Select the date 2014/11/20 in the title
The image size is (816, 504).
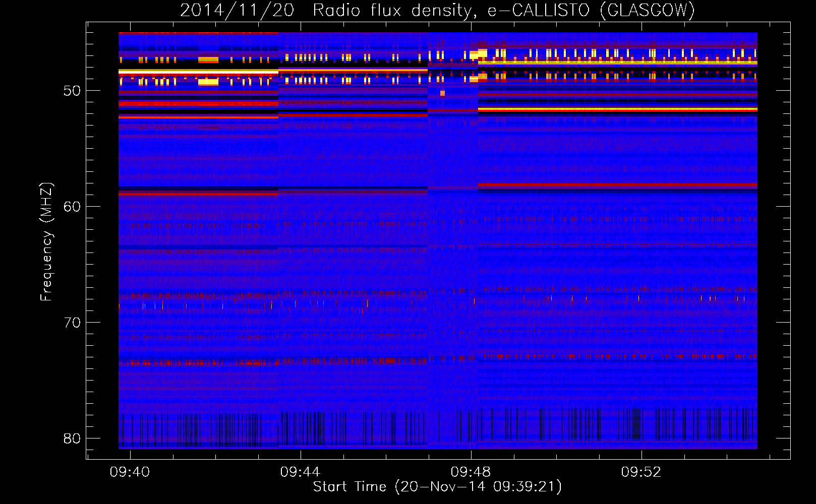(x=237, y=10)
